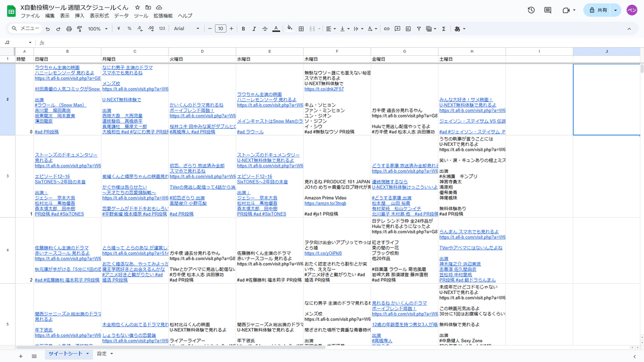Viewport: 644px width, 362px height.
Task: Open the fill color picker
Action: coord(290,28)
